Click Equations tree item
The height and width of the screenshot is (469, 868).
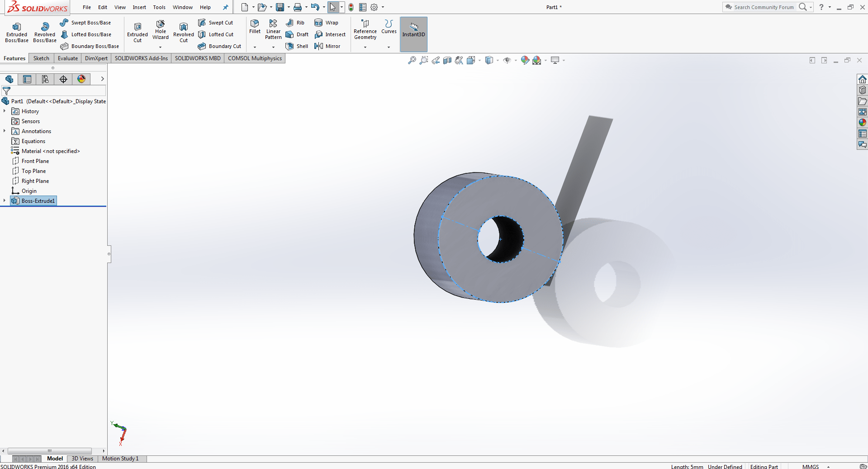tap(28, 141)
